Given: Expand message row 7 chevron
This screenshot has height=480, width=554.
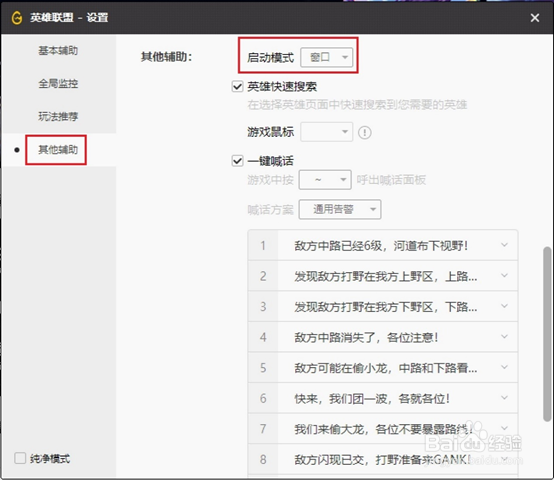Looking at the screenshot, I should 505,428.
